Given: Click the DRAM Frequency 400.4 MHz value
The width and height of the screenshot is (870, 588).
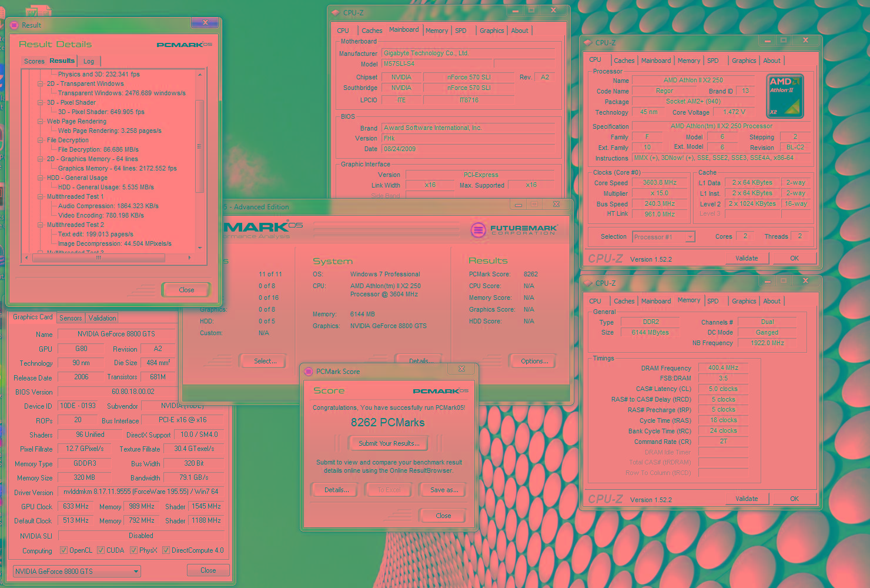Looking at the screenshot, I should [x=723, y=368].
